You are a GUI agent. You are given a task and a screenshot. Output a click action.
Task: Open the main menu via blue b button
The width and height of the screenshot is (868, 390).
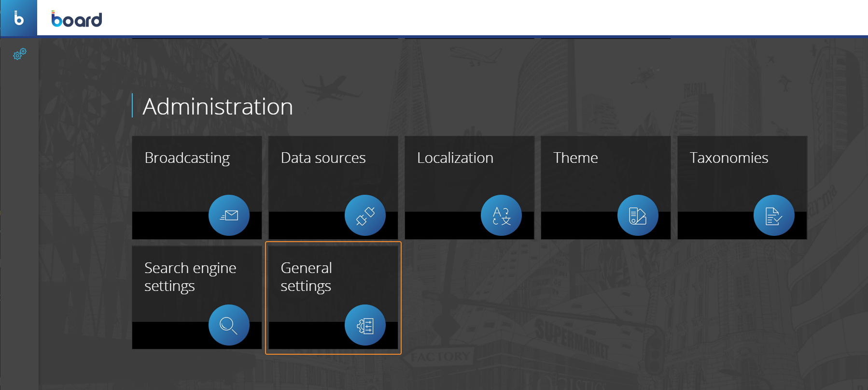[19, 18]
